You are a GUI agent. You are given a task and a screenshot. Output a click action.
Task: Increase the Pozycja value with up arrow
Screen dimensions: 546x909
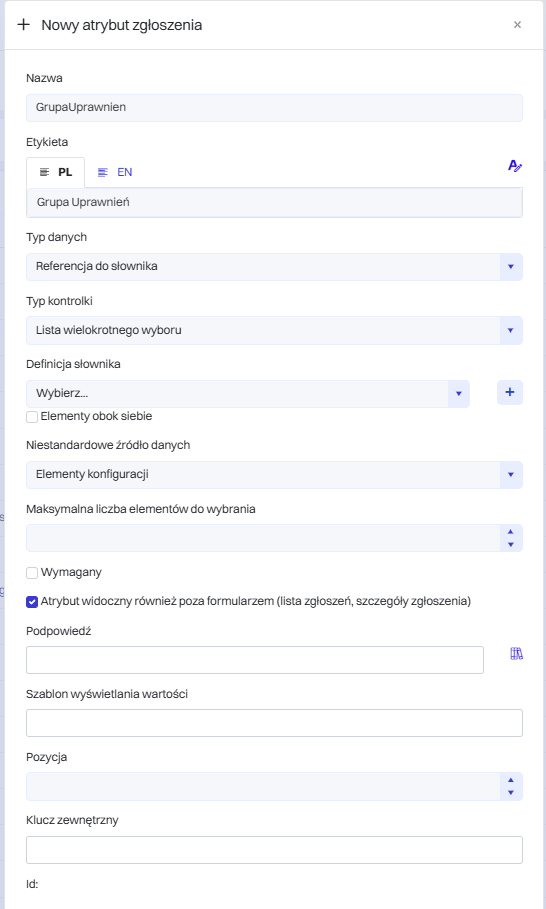(511, 780)
